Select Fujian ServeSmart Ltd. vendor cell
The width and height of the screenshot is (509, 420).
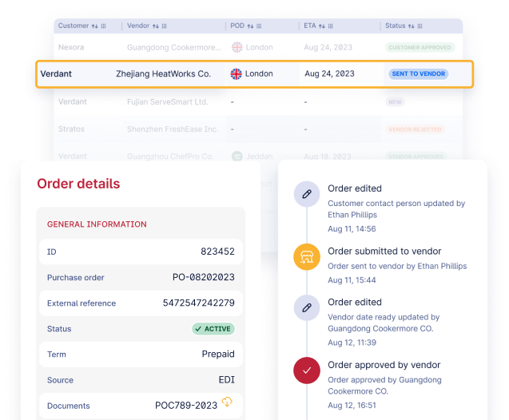(168, 102)
